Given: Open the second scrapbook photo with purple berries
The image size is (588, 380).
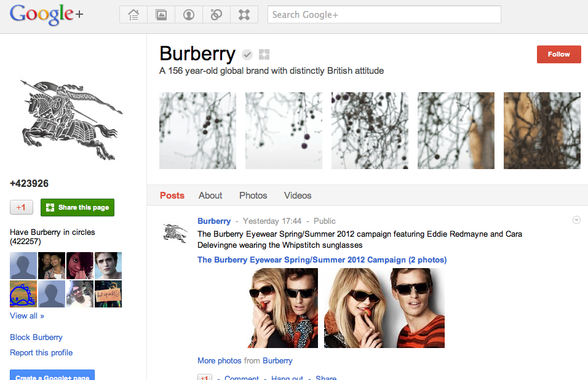Looking at the screenshot, I should coord(284,131).
